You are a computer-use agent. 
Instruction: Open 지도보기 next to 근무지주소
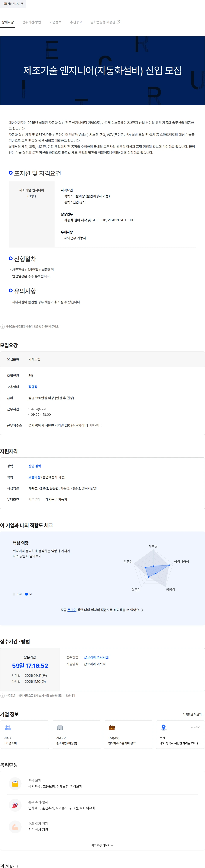coord(94,426)
